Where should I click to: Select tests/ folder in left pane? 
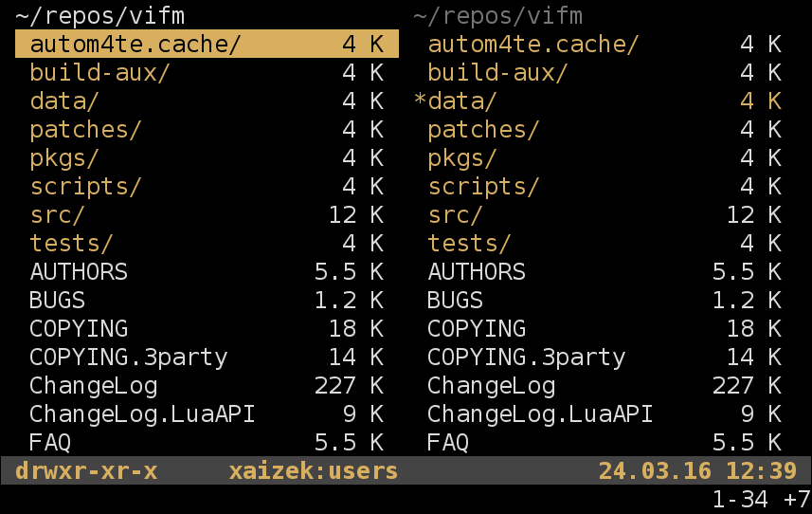point(207,243)
